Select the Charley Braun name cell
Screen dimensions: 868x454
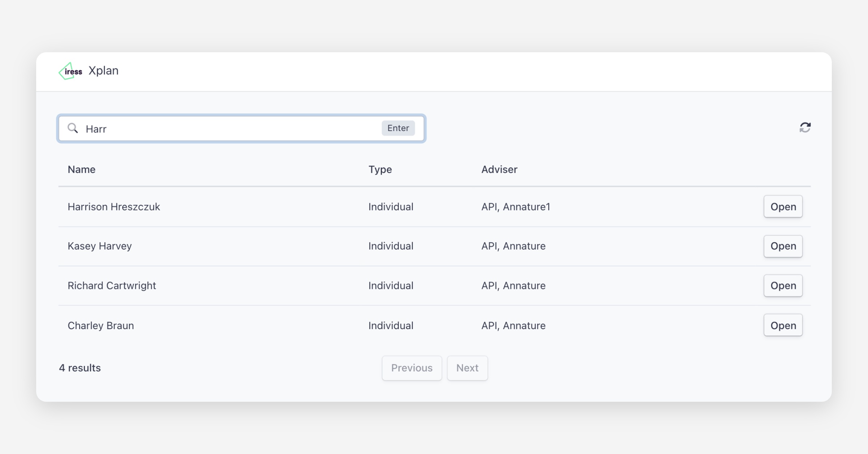click(101, 325)
